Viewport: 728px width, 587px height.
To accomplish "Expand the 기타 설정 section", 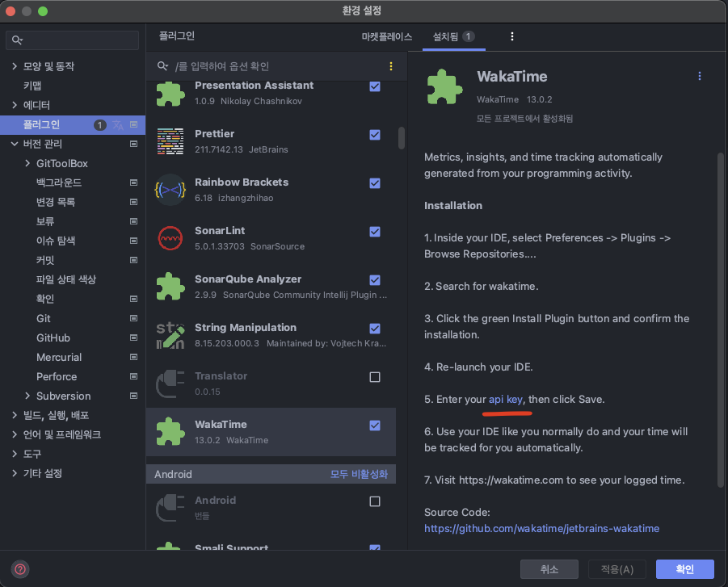I will coord(15,473).
